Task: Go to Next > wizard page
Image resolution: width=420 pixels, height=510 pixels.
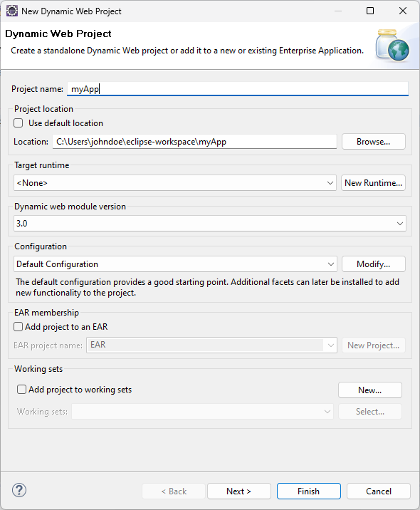Action: coord(239,491)
